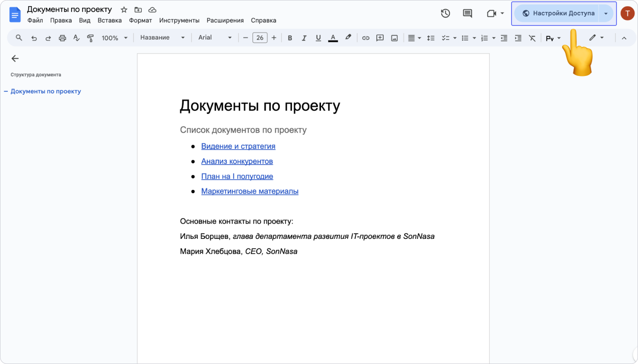Expand the Название paragraph style dropdown
638x364 pixels.
click(162, 38)
